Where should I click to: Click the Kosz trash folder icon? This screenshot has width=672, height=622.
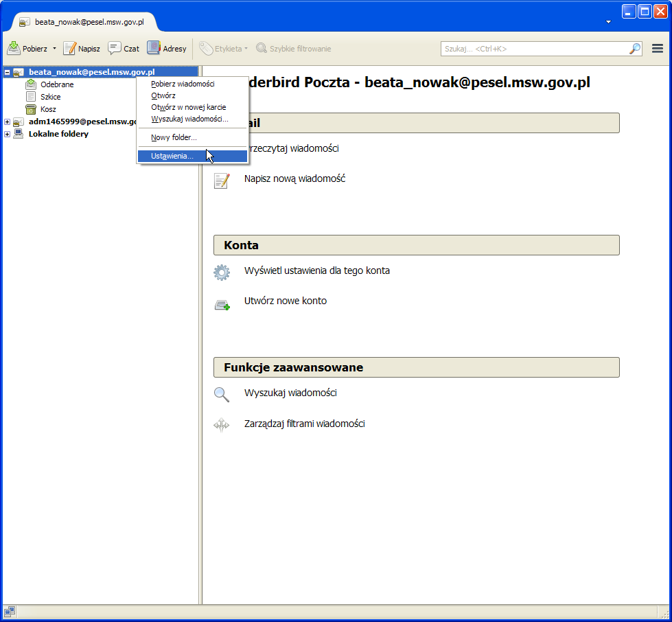click(31, 109)
